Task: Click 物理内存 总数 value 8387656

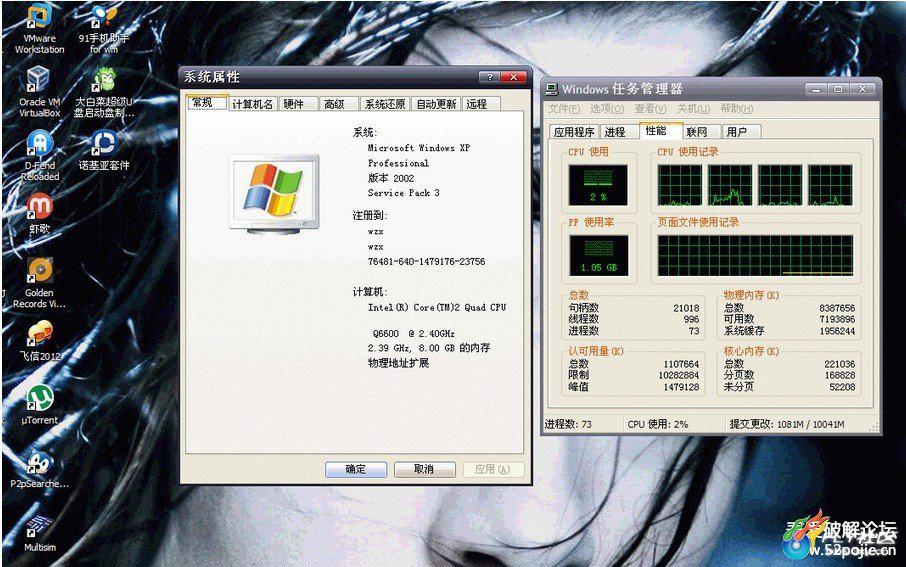Action: tap(837, 308)
